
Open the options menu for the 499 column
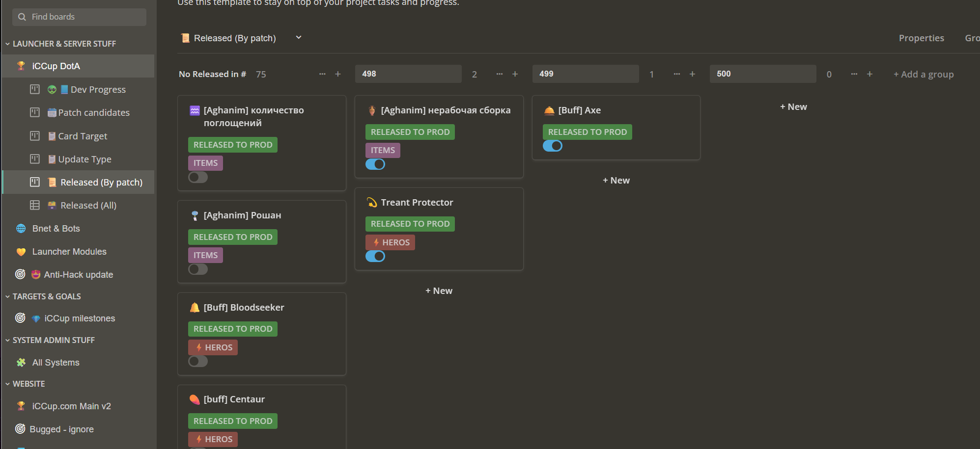point(676,74)
